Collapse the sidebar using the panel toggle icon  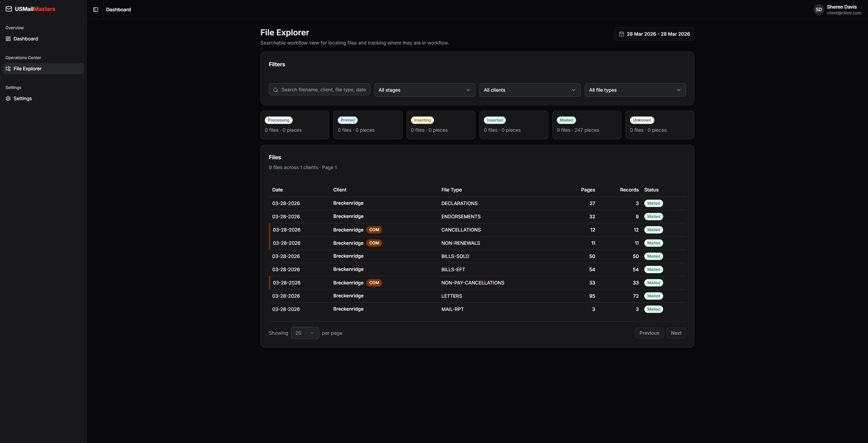tap(95, 9)
